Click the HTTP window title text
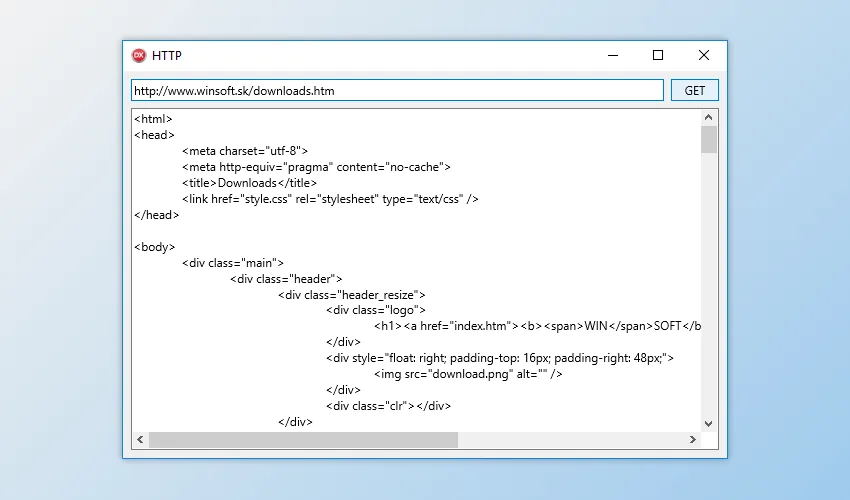This screenshot has height=500, width=850. 167,56
